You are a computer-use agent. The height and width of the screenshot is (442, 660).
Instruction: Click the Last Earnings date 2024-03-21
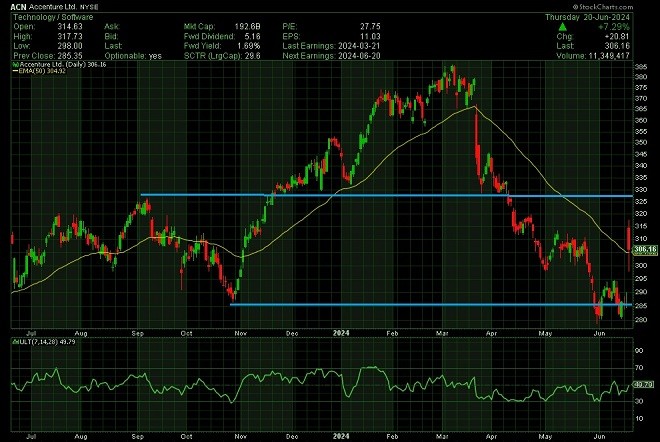[x=358, y=46]
